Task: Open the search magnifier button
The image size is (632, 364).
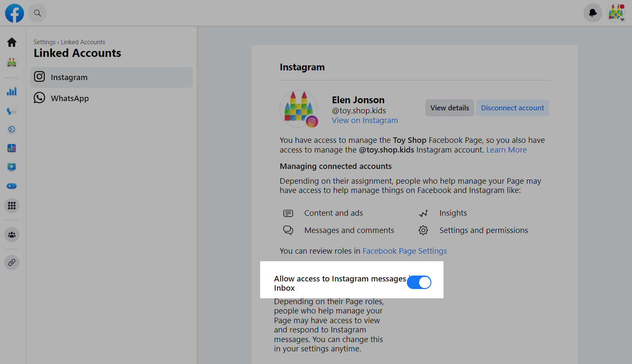Action: click(x=38, y=13)
